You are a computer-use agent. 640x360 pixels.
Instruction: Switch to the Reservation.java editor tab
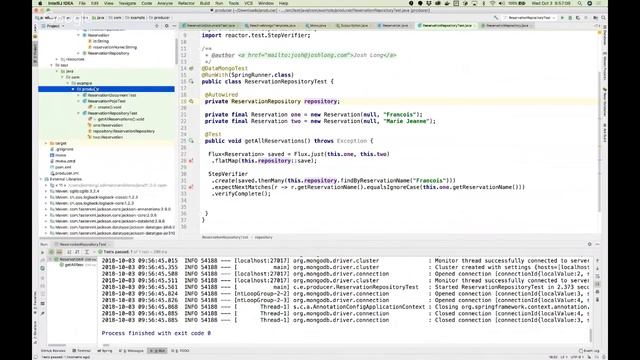[395, 25]
